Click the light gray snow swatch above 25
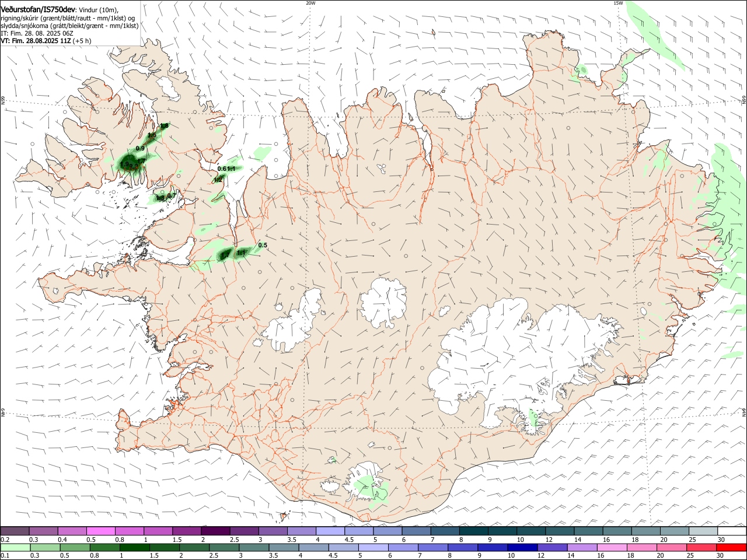 pos(703,531)
